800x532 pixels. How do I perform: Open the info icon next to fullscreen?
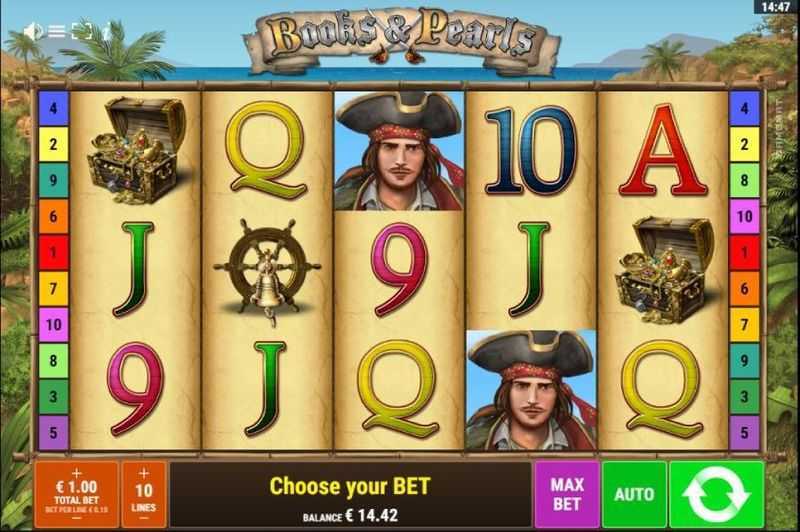tap(106, 33)
